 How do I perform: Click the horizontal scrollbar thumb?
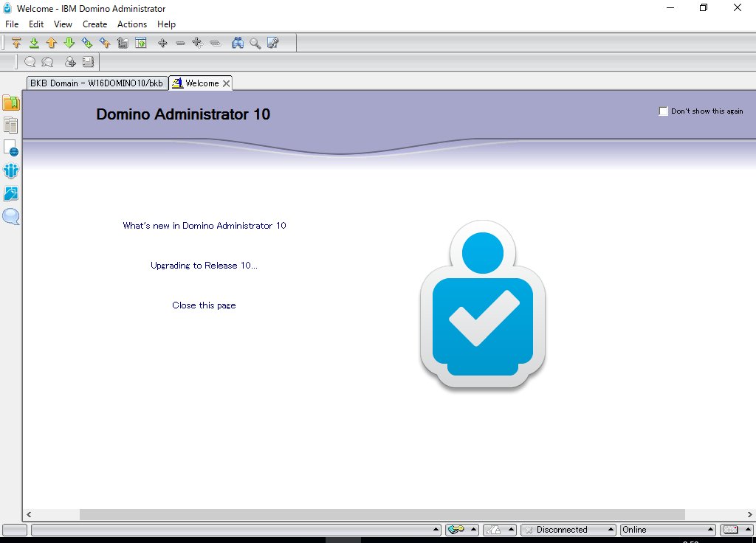[x=382, y=514]
